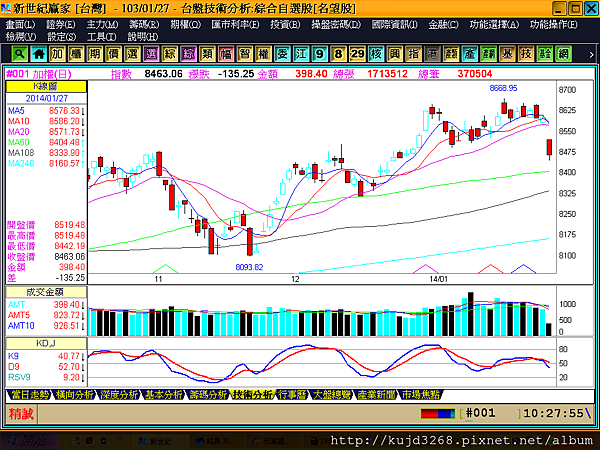Open the 籌碼(R) menu
600x450 pixels.
[144, 24]
